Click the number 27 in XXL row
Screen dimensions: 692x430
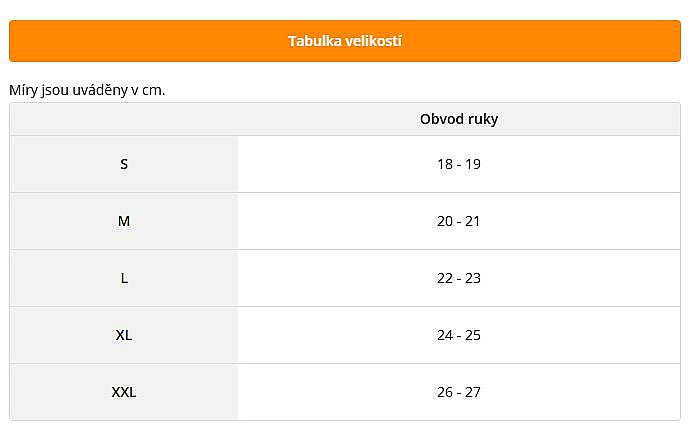tap(473, 392)
